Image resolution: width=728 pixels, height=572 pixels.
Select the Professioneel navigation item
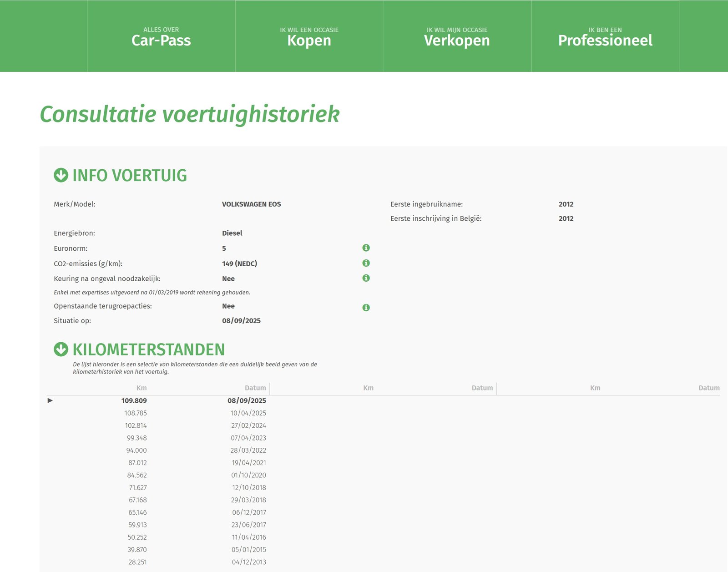click(x=605, y=36)
